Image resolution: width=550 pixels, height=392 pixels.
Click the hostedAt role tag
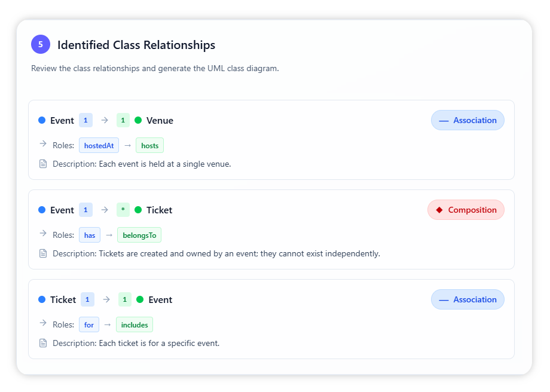click(99, 145)
